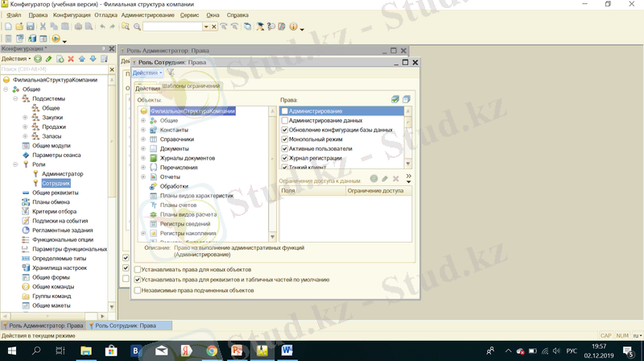The height and width of the screenshot is (361, 644).
Task: Toggle Устанавливать права для новых объектов checkbox
Action: click(x=138, y=269)
